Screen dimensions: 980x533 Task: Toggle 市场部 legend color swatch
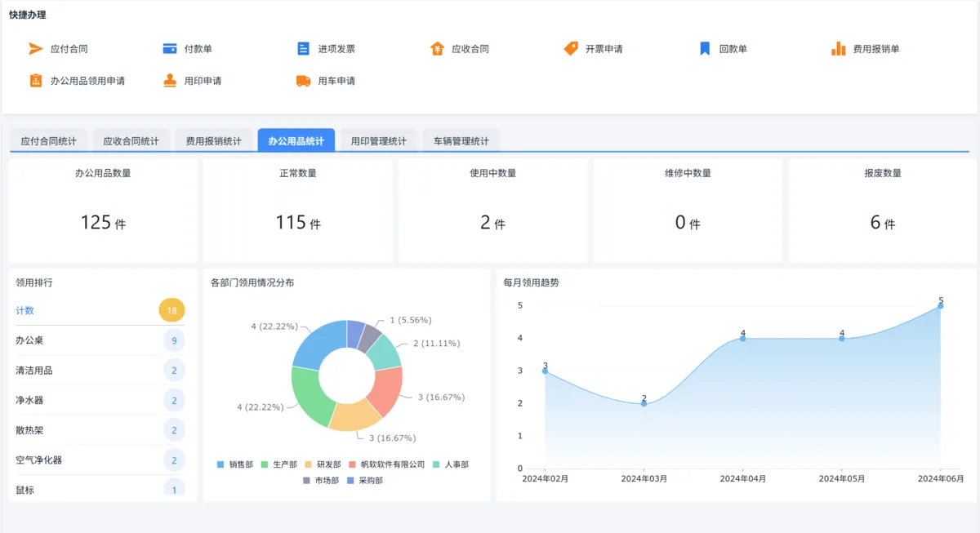tap(307, 481)
